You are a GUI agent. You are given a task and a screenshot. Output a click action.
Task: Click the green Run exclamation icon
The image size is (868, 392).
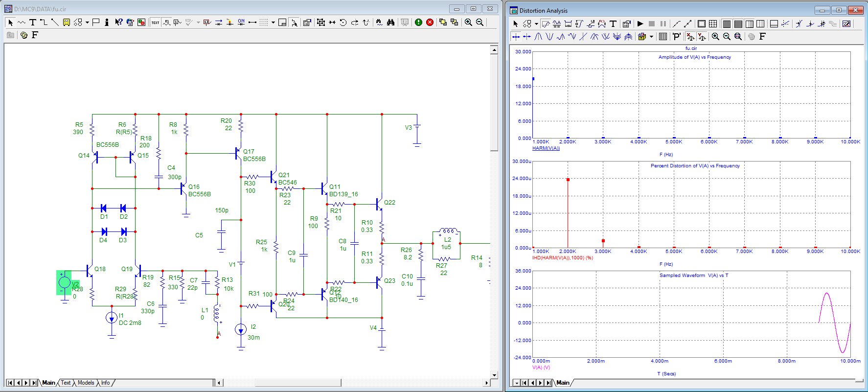coord(418,23)
